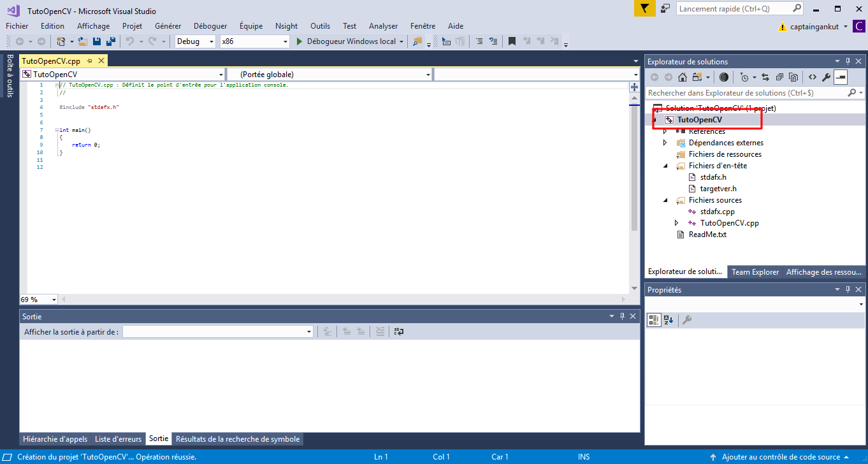Open the captaingankut account name
Image resolution: width=868 pixels, height=464 pixels.
(x=814, y=27)
